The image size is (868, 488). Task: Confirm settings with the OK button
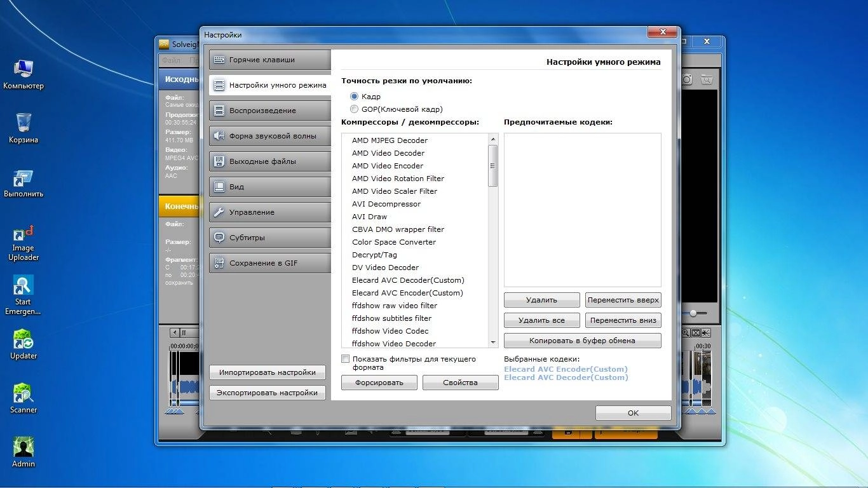click(633, 413)
